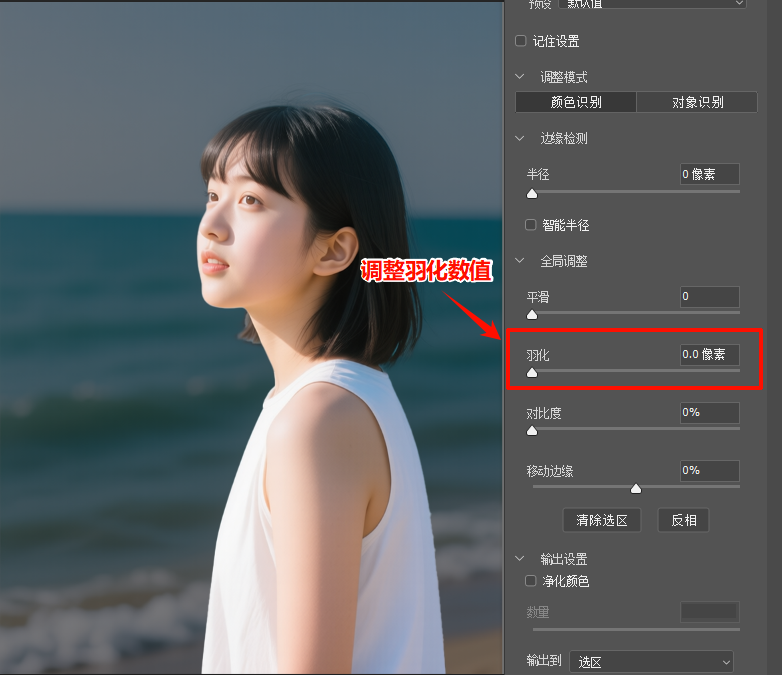Click the 移动边缘 percentage field
The width and height of the screenshot is (782, 675).
(710, 470)
